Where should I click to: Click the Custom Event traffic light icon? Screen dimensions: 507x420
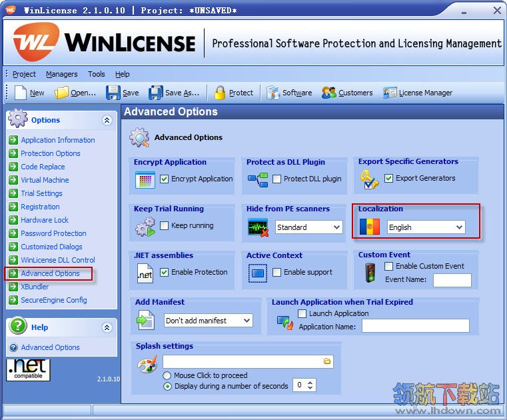point(370,273)
